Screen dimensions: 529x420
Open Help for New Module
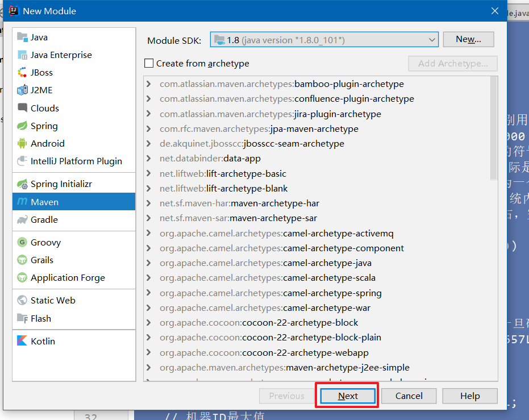(470, 396)
